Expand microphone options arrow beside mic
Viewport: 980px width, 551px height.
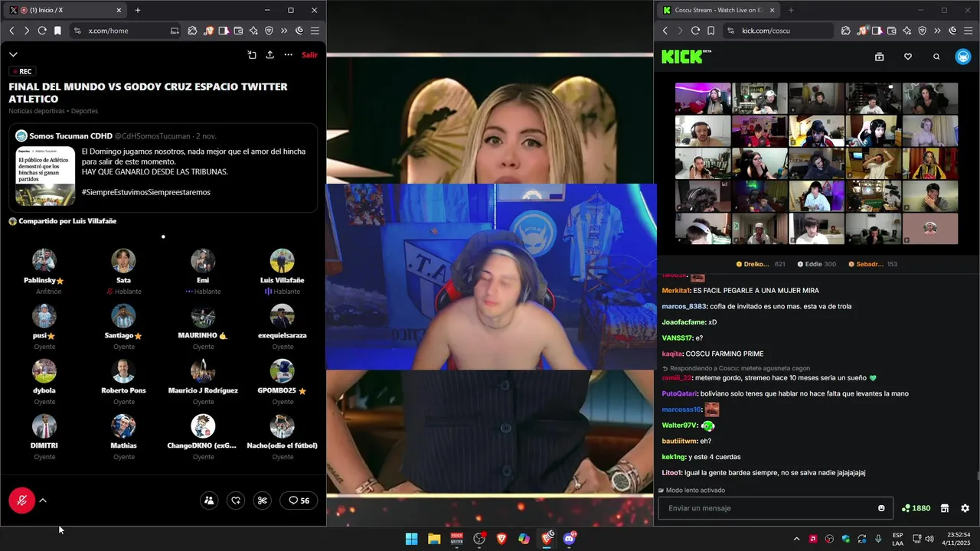pyautogui.click(x=43, y=500)
